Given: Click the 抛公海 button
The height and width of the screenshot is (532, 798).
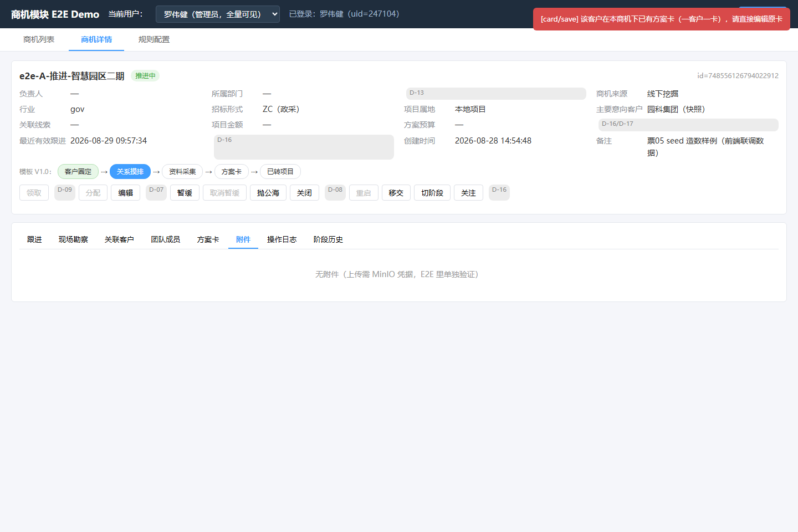Looking at the screenshot, I should (268, 193).
